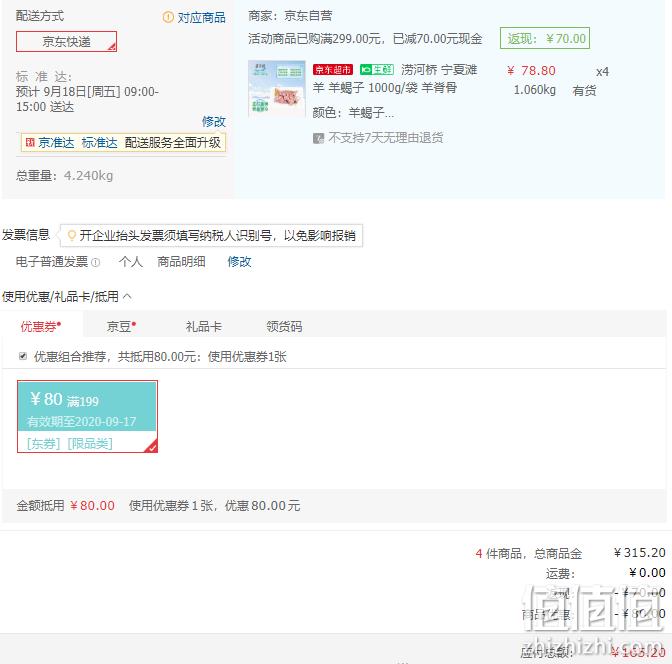Click the green 生鲜 tag icon

tap(377, 69)
